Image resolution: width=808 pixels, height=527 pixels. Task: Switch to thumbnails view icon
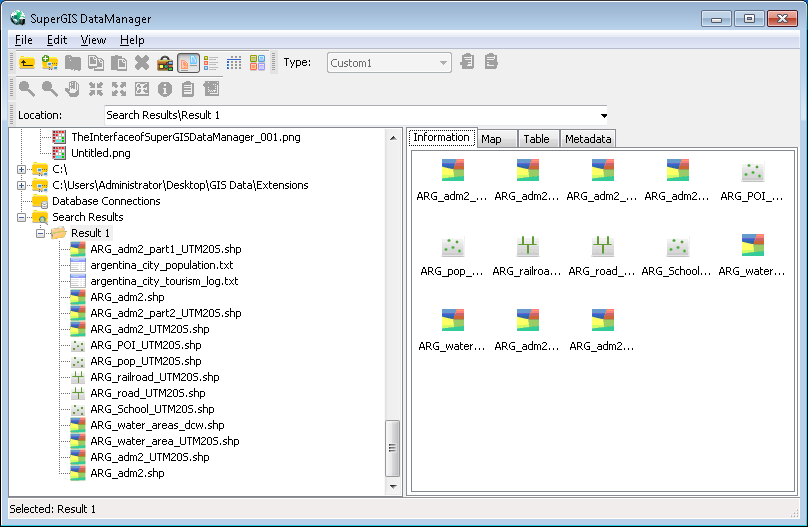click(x=257, y=63)
